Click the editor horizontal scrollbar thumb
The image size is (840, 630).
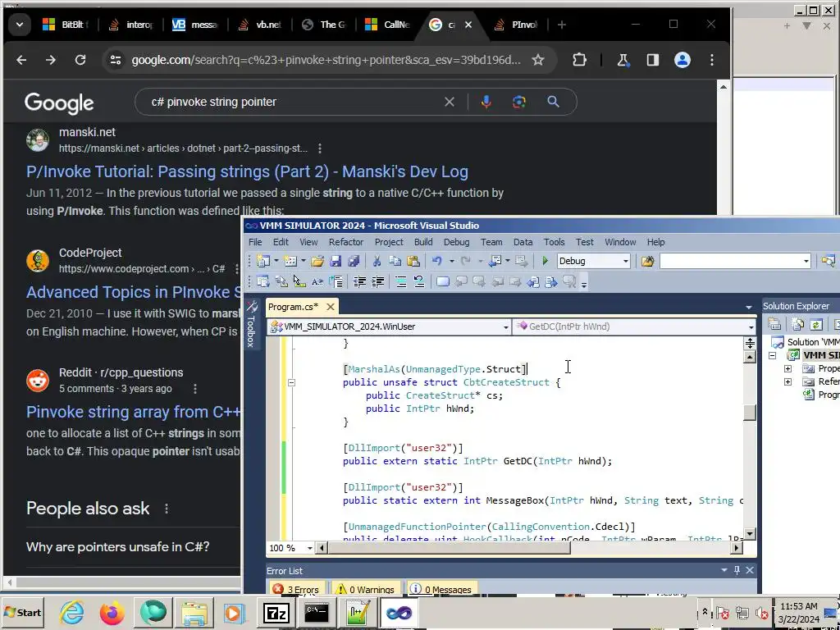[x=450, y=547]
